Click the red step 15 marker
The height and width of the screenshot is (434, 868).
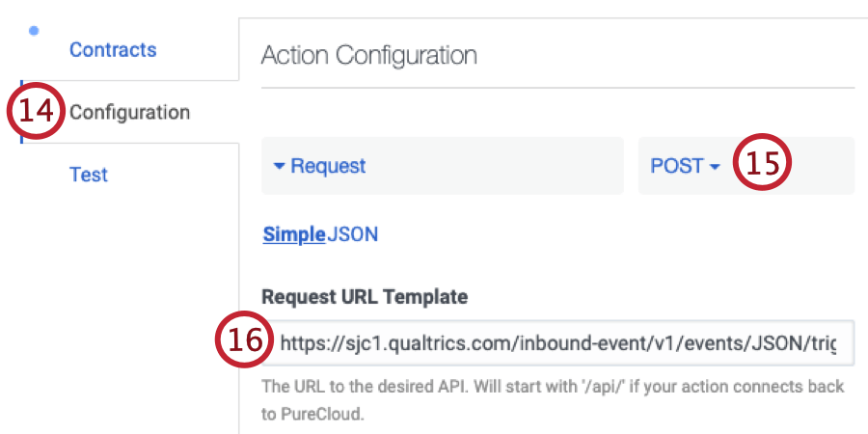[762, 166]
